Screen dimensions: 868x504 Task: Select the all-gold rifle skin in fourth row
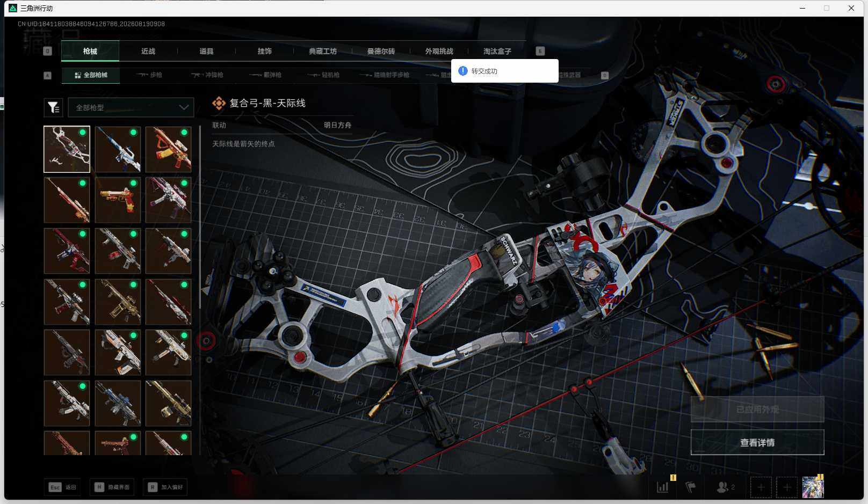click(x=118, y=302)
